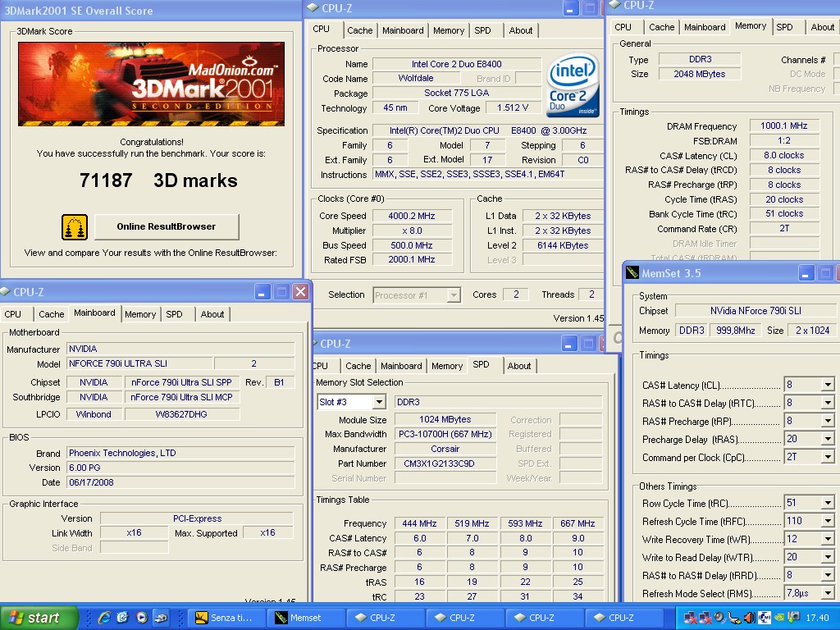The image size is (840, 630).
Task: Expand the RAS# to RAS# Delay (tRRD) dropdown
Action: click(828, 575)
